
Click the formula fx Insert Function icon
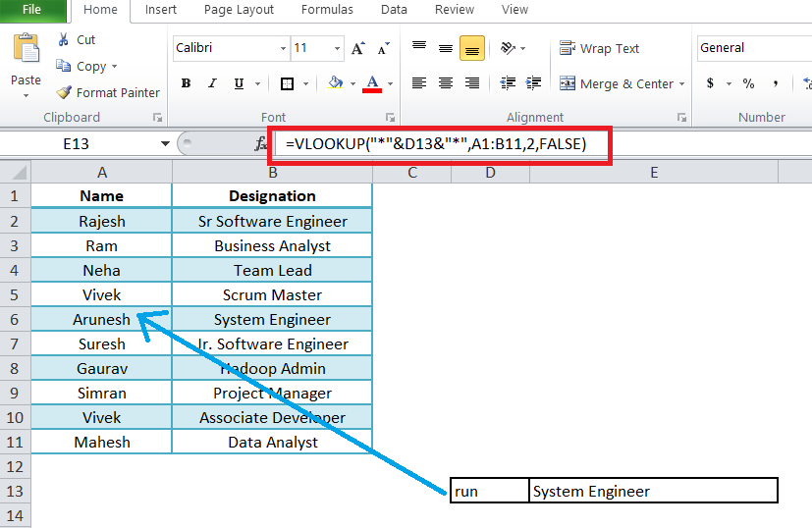(260, 144)
